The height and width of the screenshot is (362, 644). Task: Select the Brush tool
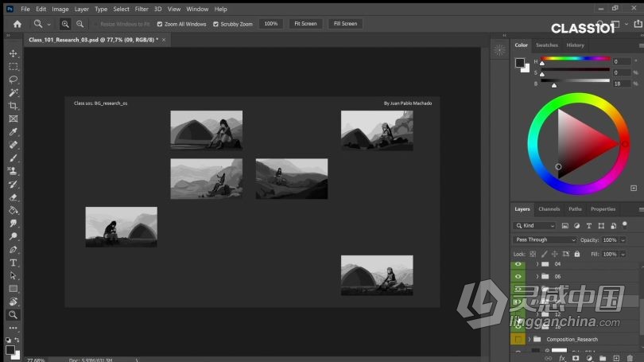[x=14, y=158]
